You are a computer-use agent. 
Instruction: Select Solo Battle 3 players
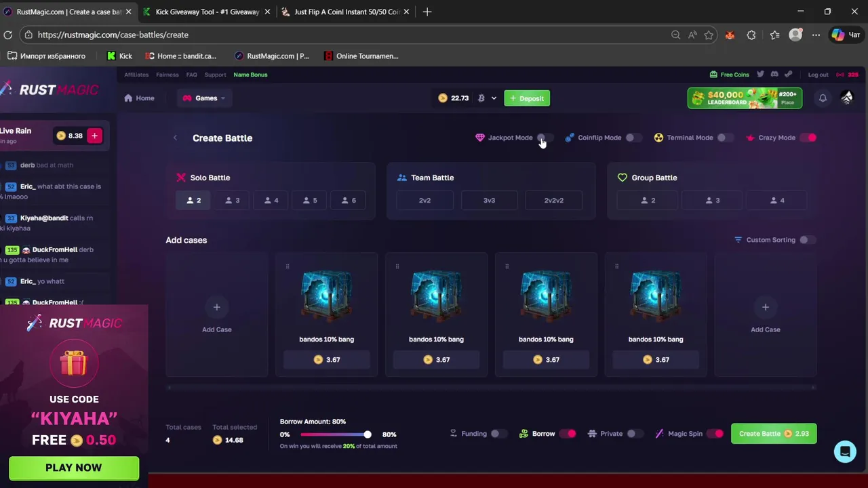[233, 201]
